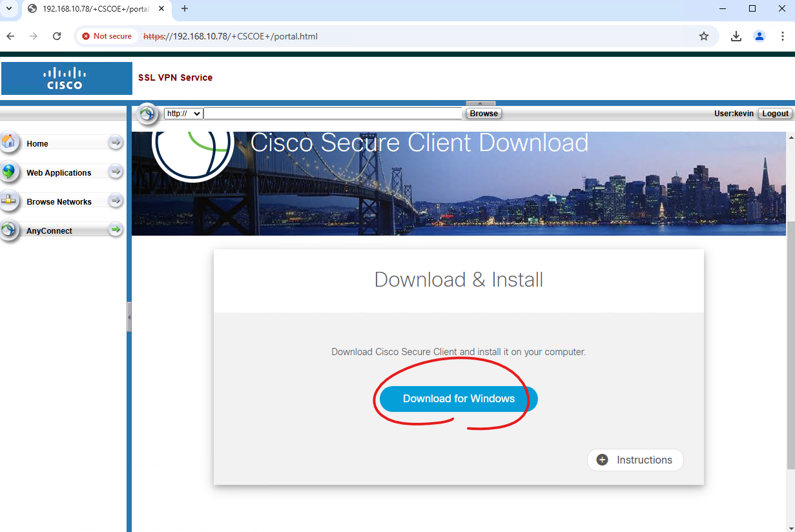Click the browser forward arrow
Image resolution: width=795 pixels, height=532 pixels.
[34, 36]
